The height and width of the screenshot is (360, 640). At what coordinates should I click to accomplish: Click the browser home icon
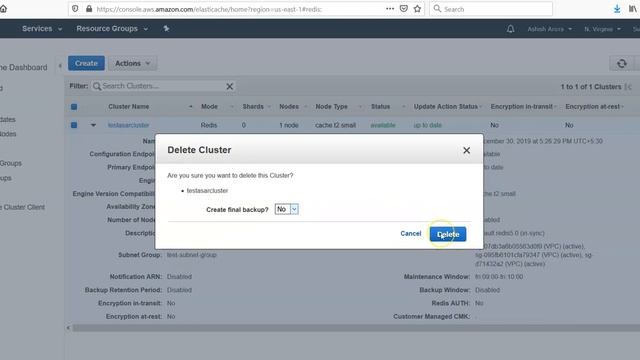(3, 9)
